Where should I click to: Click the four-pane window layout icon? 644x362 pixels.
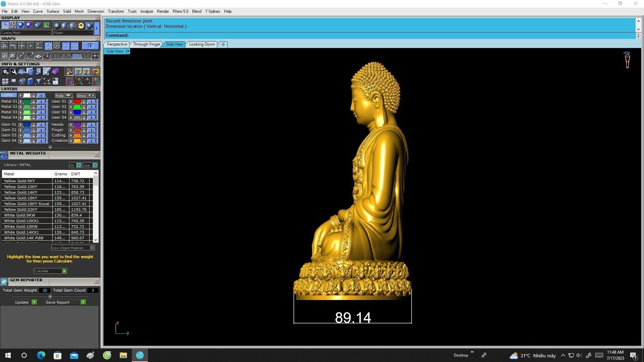click(x=5, y=81)
